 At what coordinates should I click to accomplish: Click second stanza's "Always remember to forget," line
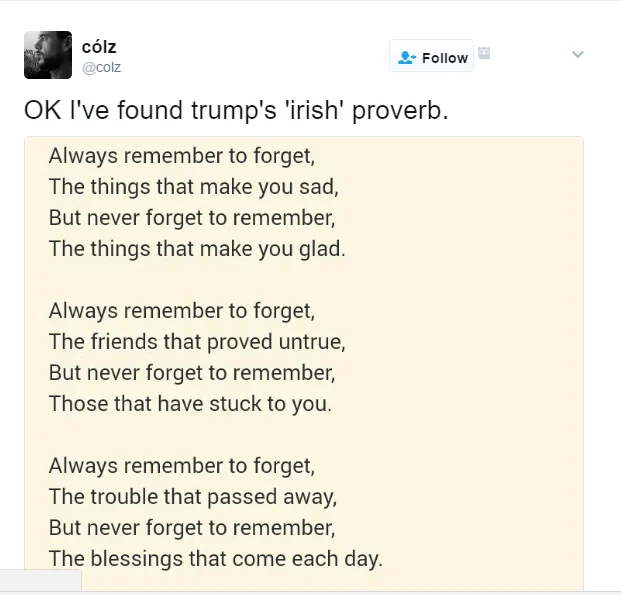181,311
